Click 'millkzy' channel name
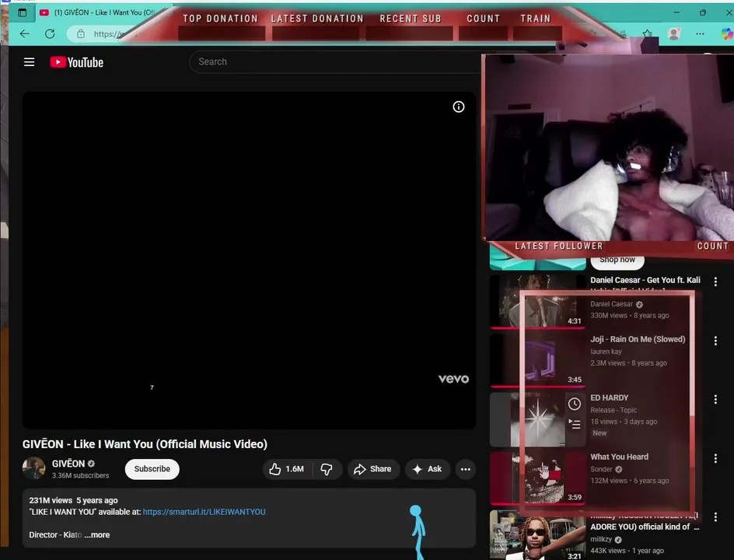This screenshot has width=734, height=560. click(x=601, y=540)
